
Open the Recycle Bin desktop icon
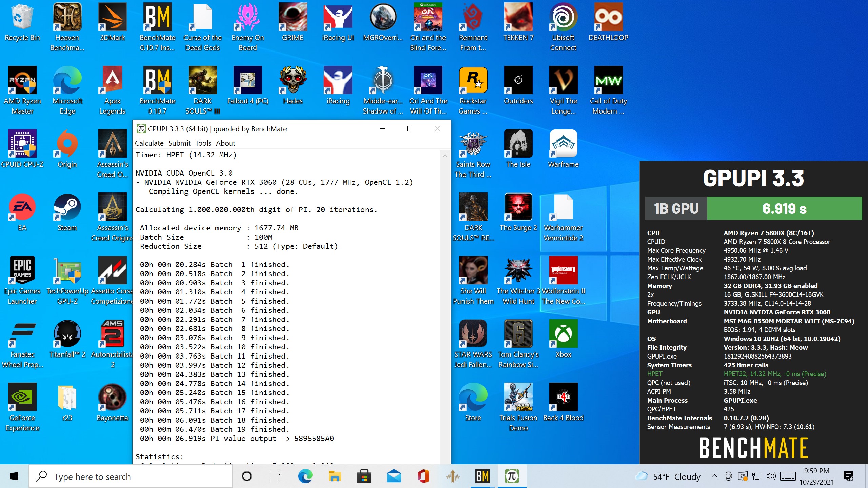pyautogui.click(x=22, y=22)
